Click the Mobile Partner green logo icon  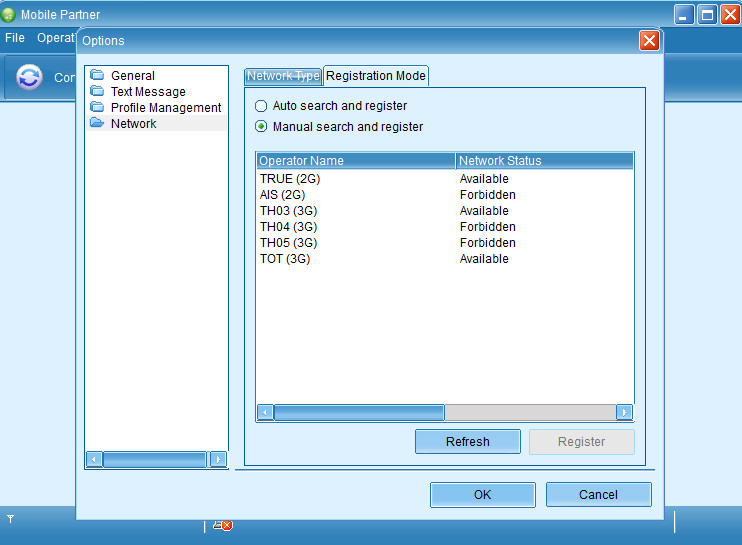pyautogui.click(x=8, y=15)
